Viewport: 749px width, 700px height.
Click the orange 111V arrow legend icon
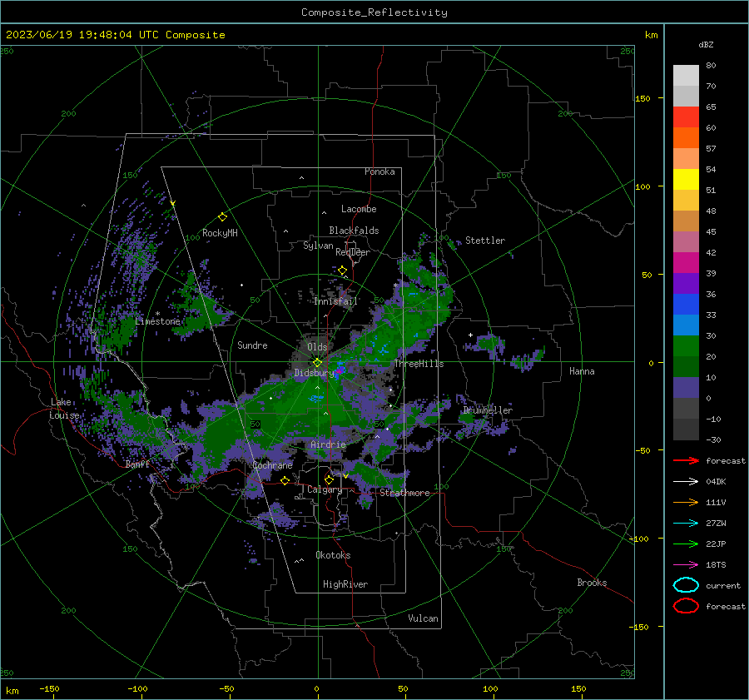pos(686,502)
